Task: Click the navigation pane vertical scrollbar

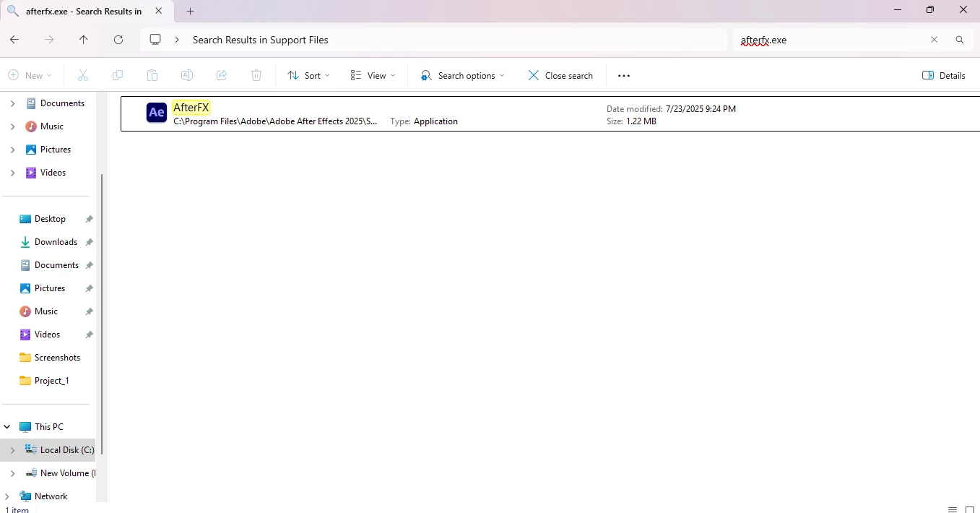Action: [x=102, y=314]
